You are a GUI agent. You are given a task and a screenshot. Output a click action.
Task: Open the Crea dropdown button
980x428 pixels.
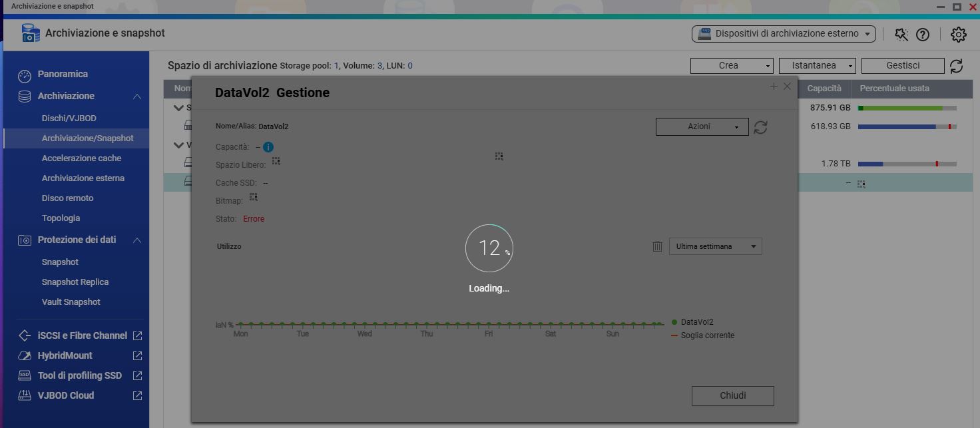[x=731, y=66]
